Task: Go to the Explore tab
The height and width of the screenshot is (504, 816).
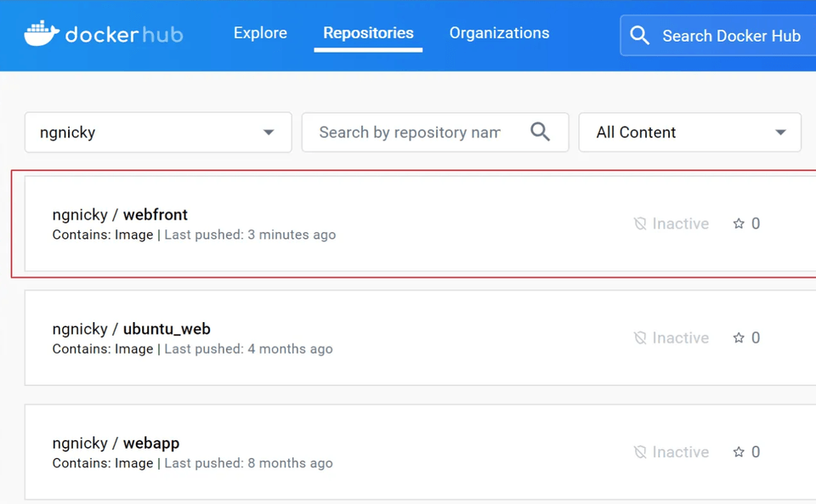Action: coord(260,33)
